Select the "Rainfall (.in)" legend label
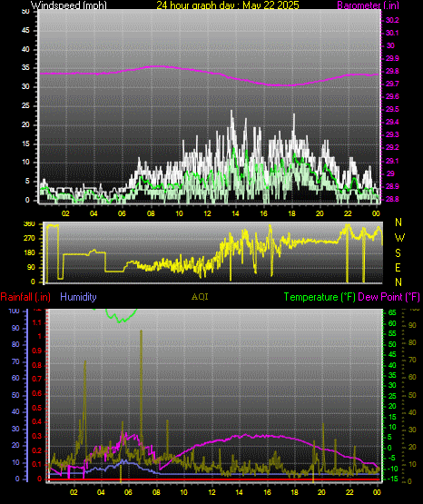Viewport: 423px width, 504px height. point(25,297)
